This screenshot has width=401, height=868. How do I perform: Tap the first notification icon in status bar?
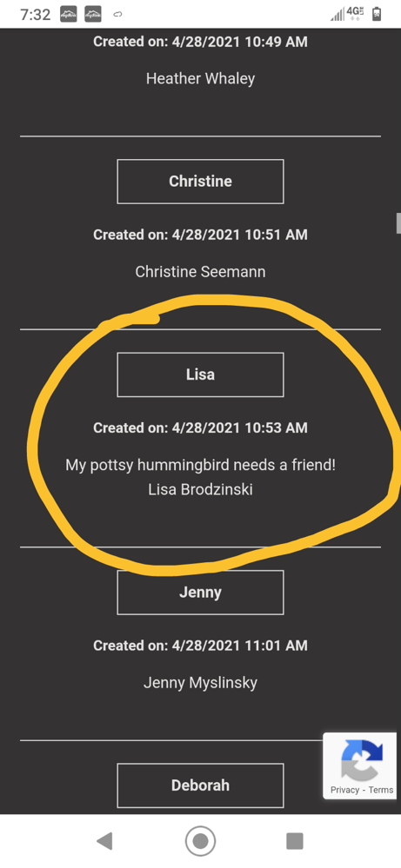[x=68, y=15]
